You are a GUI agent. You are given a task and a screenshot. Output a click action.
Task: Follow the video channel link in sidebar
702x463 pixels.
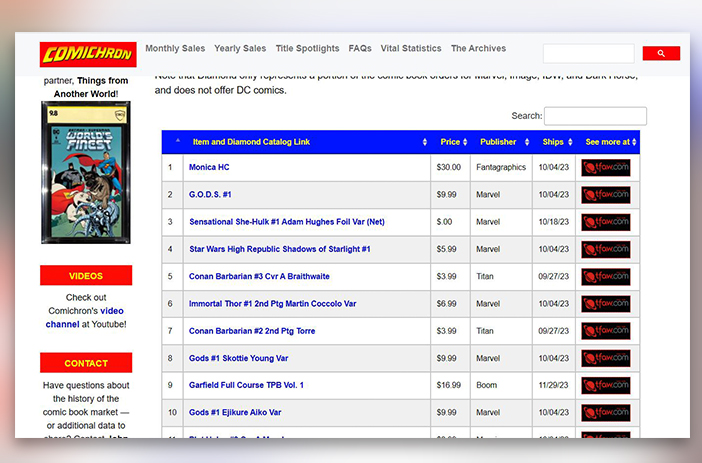(85, 317)
